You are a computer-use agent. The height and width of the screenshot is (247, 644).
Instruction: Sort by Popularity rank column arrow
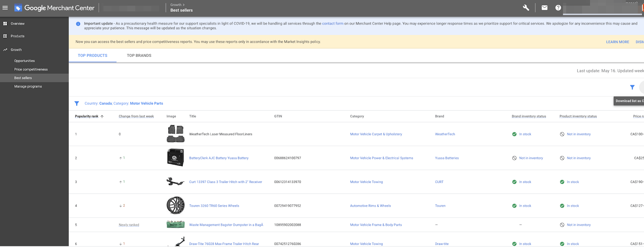[x=102, y=117]
